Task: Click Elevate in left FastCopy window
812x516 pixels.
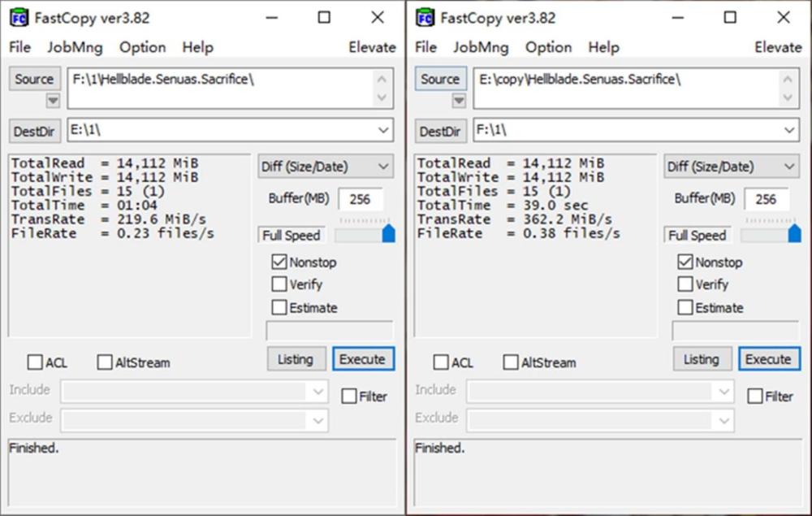Action: tap(372, 47)
